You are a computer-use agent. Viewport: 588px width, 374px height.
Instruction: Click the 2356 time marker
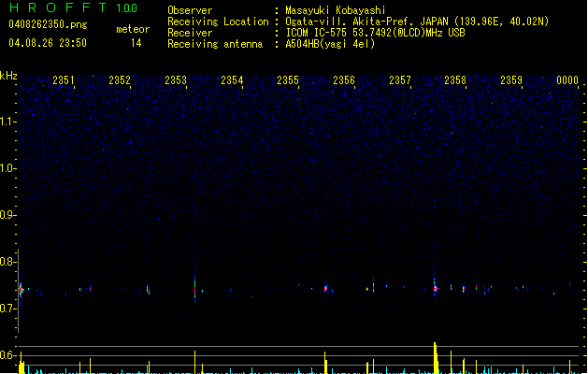click(x=344, y=79)
